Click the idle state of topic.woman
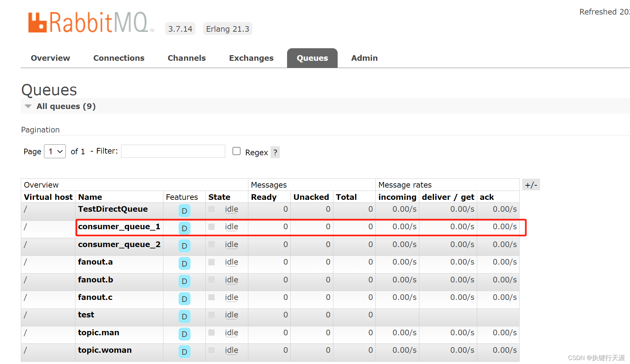630x364 pixels. coord(231,350)
